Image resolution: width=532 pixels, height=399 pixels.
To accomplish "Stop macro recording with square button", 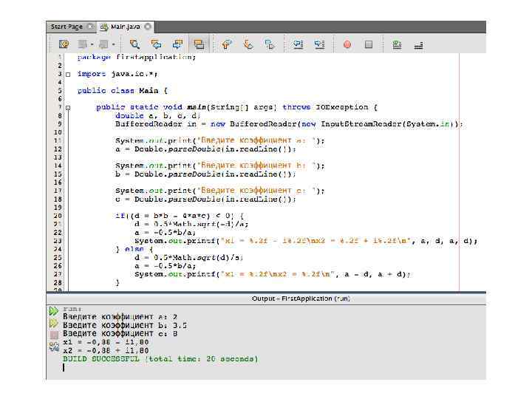I will (x=369, y=44).
